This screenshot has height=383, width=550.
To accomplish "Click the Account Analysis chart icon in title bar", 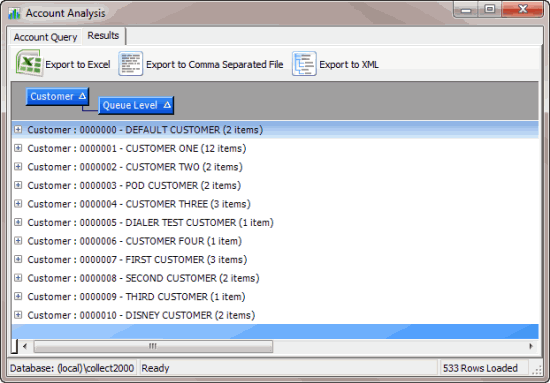I will (x=14, y=13).
